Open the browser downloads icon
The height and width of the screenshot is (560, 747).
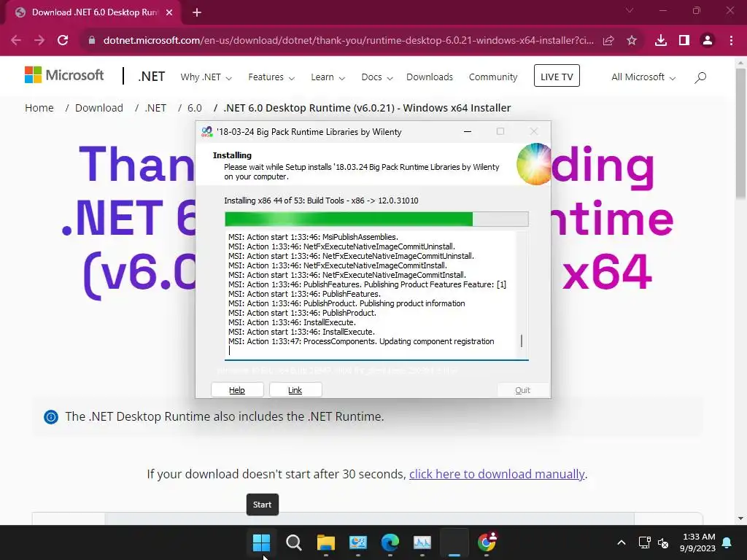coord(660,40)
